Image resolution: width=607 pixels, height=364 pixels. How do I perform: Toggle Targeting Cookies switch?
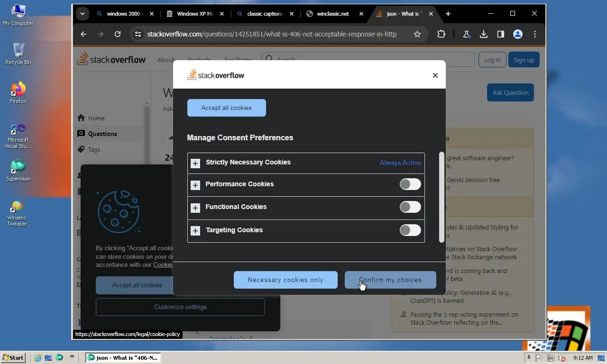[x=410, y=230]
